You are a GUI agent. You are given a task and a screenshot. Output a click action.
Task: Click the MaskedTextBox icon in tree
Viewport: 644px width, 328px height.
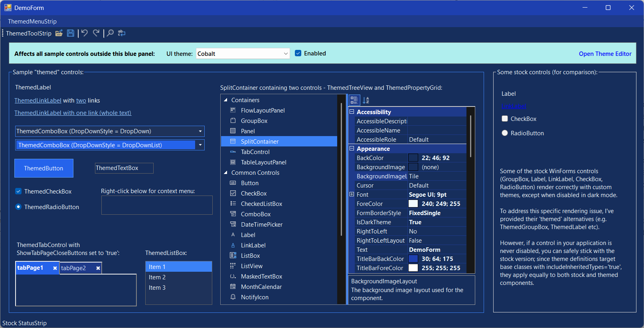click(233, 276)
